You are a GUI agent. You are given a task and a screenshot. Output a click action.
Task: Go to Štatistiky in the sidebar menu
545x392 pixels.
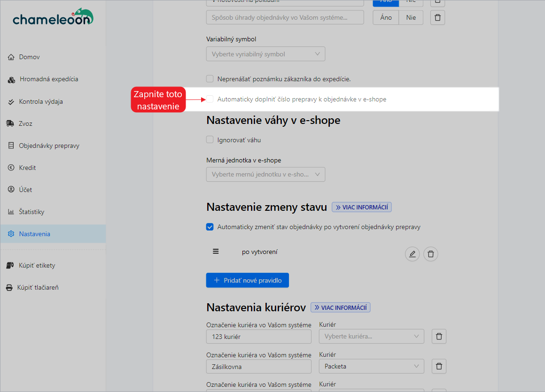(31, 212)
